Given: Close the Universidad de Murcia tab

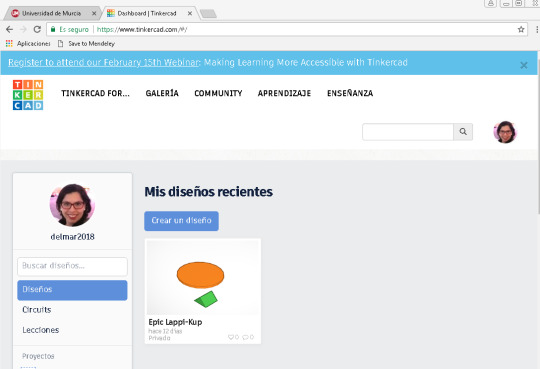Looking at the screenshot, I should [94, 13].
